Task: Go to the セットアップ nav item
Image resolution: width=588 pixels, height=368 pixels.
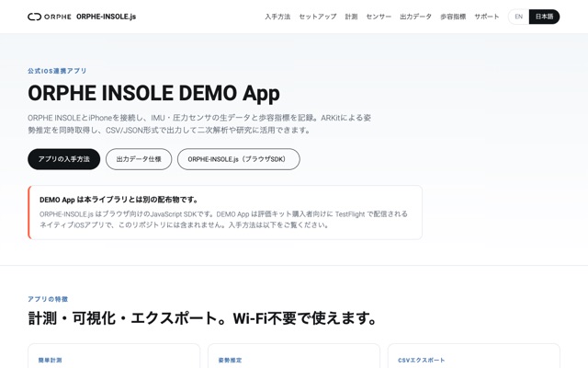Action: [x=318, y=17]
